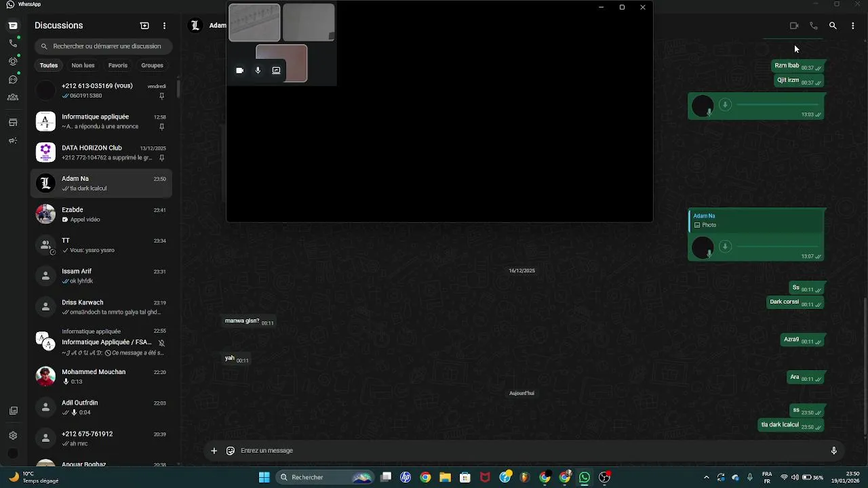The image size is (868, 488).
Task: Open the Issam Arif chat
Action: [x=101, y=277]
